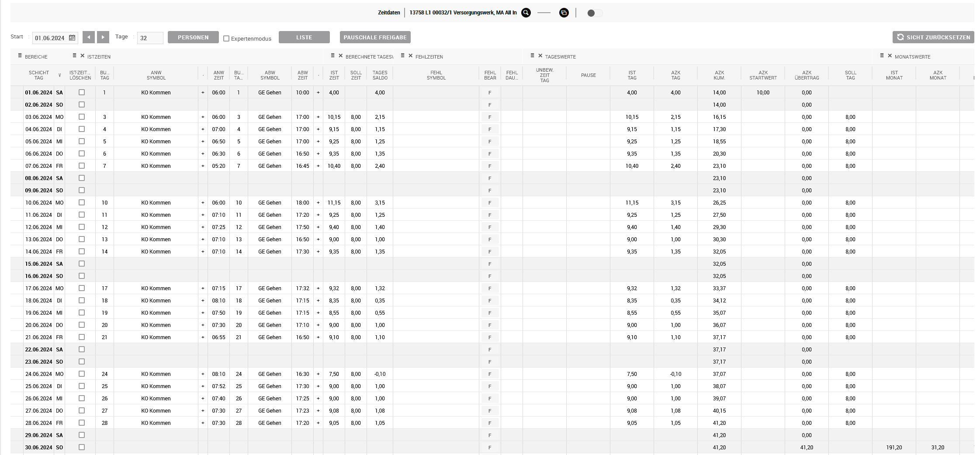Click the Sicht zurücksetzen button
This screenshot has width=980, height=455.
(933, 37)
